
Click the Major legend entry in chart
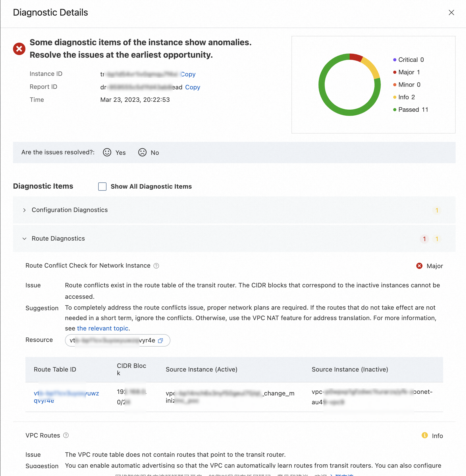click(409, 72)
